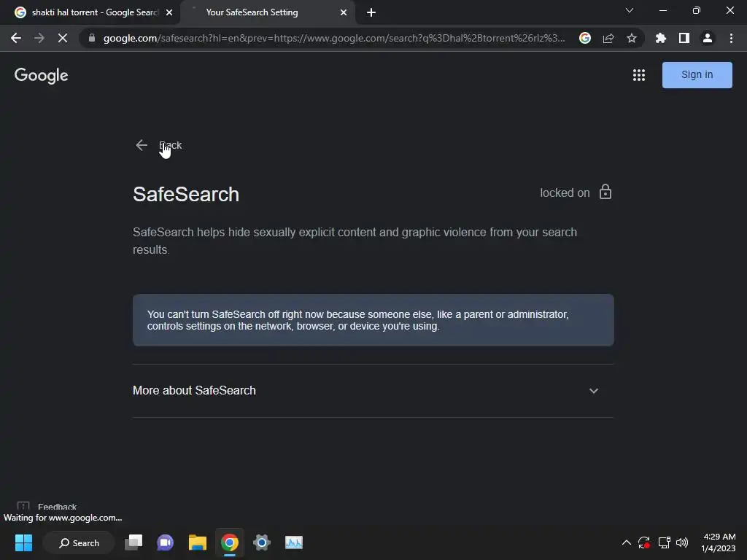The height and width of the screenshot is (560, 747).
Task: Open Task View on taskbar
Action: [x=133, y=542]
